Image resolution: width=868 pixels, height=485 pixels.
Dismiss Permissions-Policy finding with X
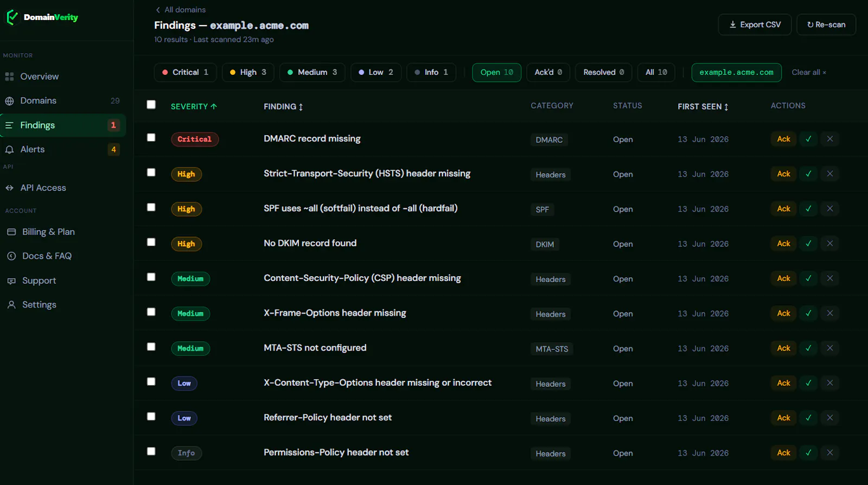coord(830,452)
